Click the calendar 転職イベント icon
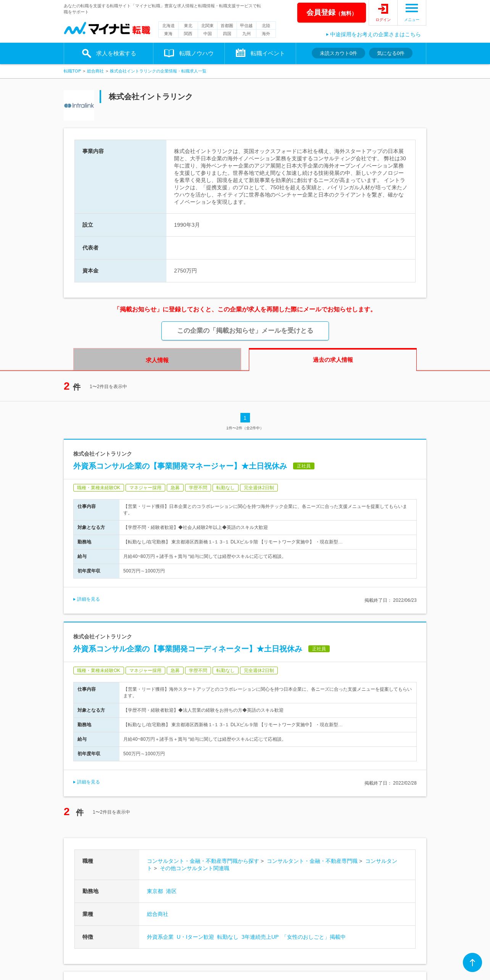The image size is (490, 980). click(240, 53)
